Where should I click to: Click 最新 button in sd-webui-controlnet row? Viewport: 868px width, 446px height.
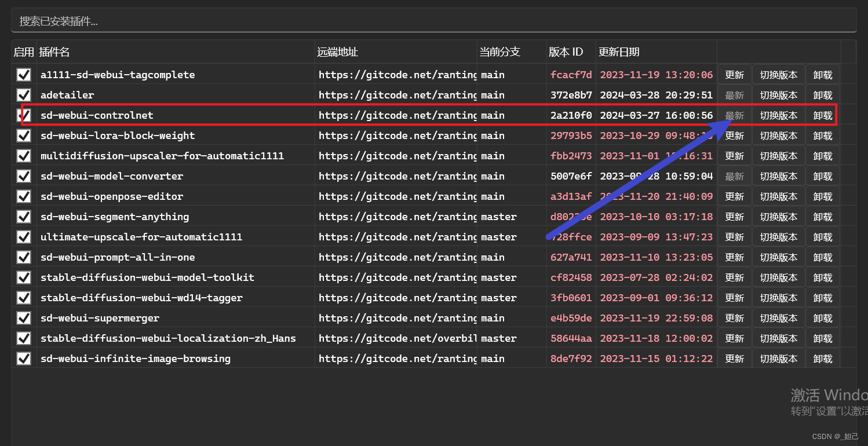tap(735, 115)
